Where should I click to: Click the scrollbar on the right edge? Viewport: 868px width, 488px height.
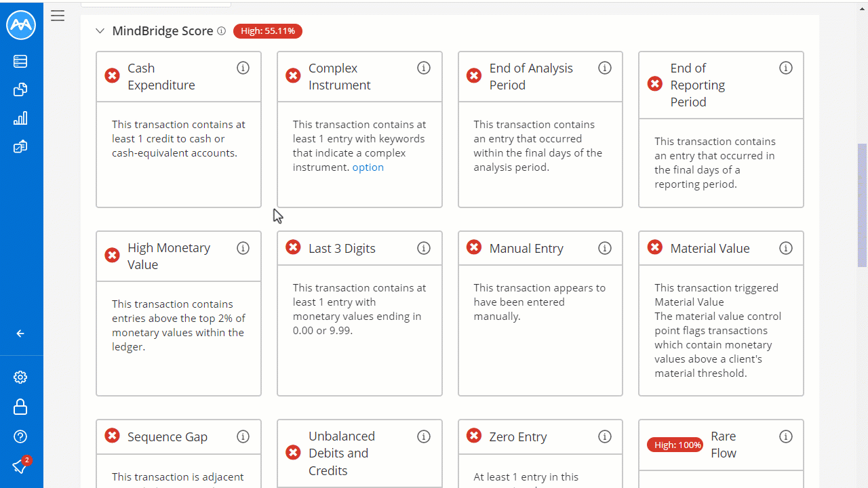[x=863, y=203]
